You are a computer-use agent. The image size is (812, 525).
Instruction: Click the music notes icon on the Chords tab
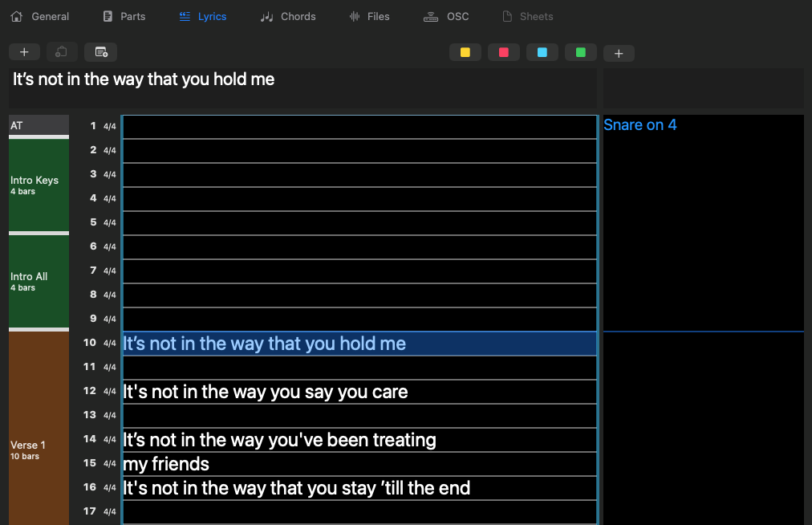(x=266, y=16)
